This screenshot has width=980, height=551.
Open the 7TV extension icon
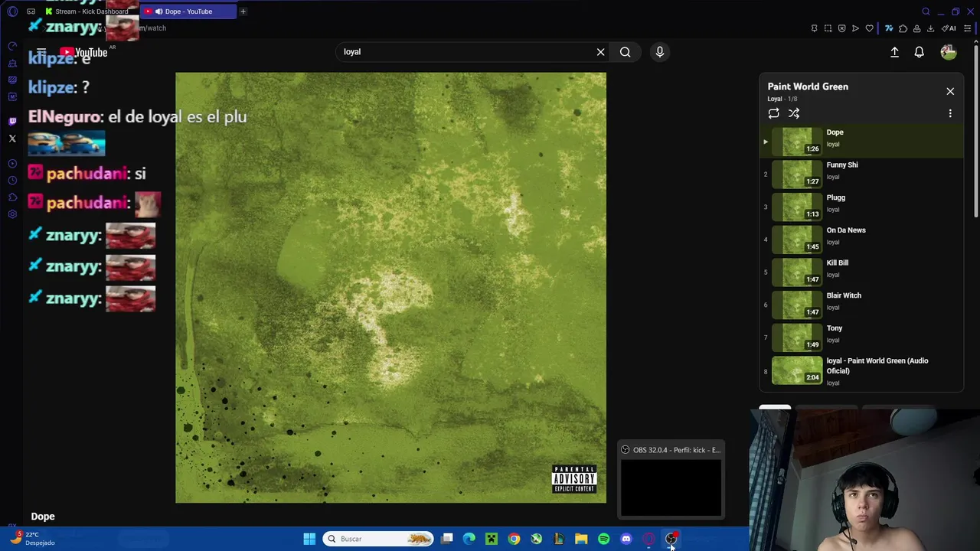(889, 28)
